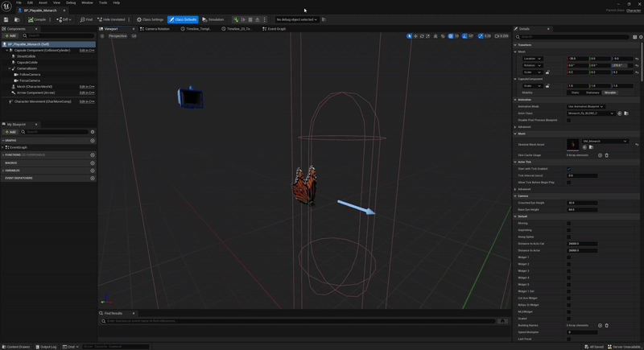Use selected asset for Skeletal Mesh

[584, 147]
